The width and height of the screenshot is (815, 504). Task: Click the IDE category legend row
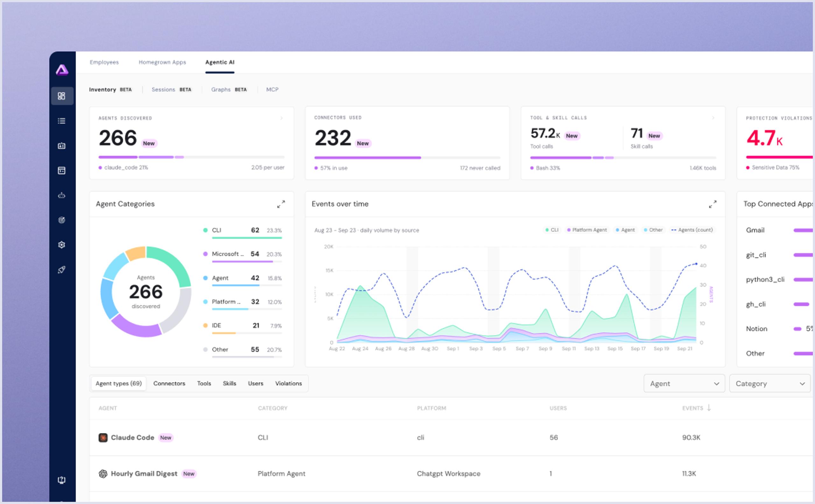coord(242,328)
